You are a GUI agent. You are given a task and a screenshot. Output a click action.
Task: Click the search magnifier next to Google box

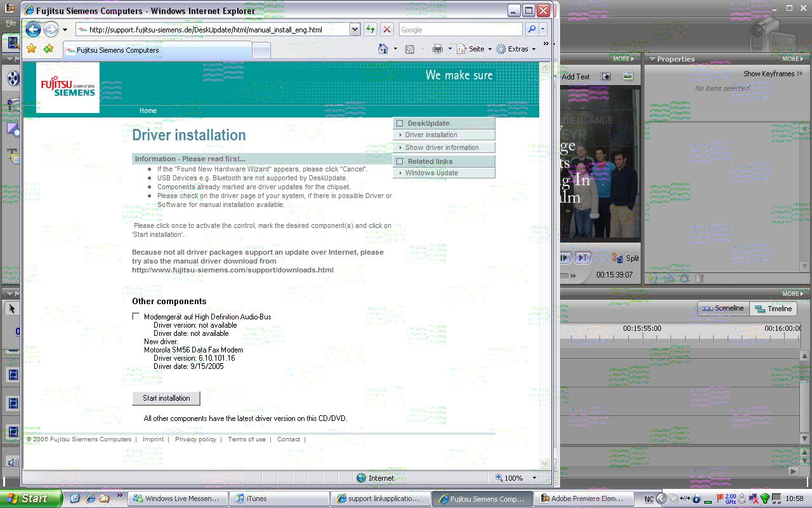tap(531, 29)
